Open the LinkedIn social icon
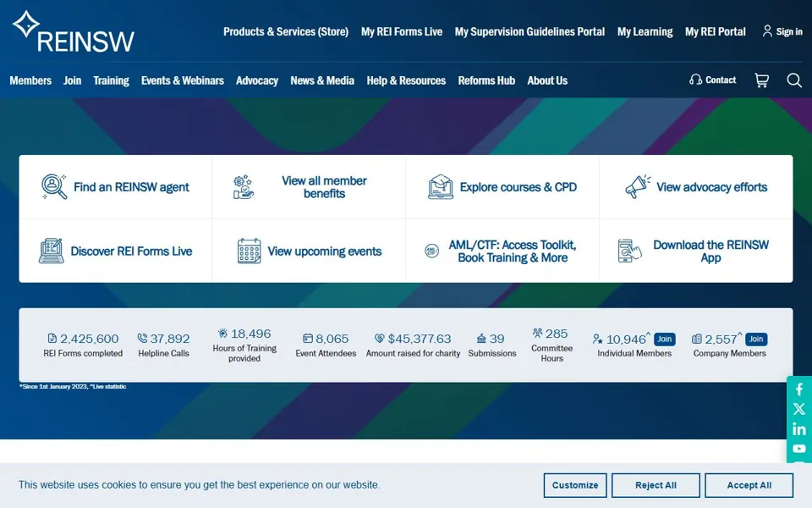The height and width of the screenshot is (508, 812). pos(799,429)
